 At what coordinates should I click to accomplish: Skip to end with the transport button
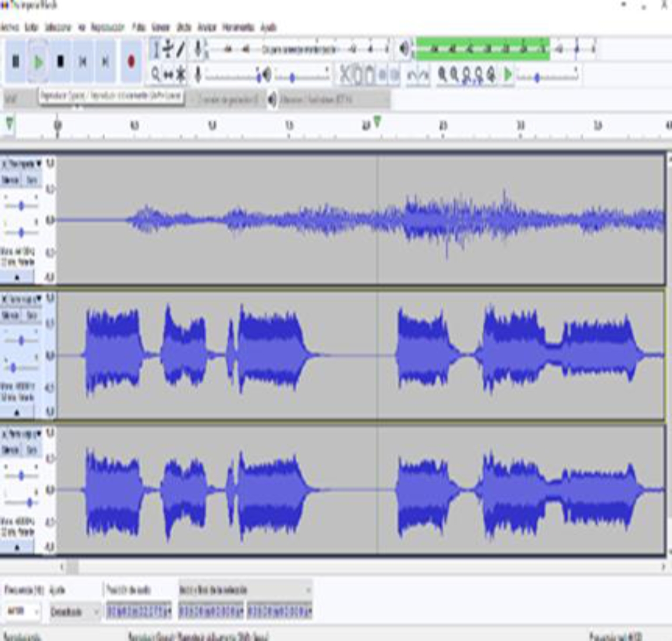point(105,61)
